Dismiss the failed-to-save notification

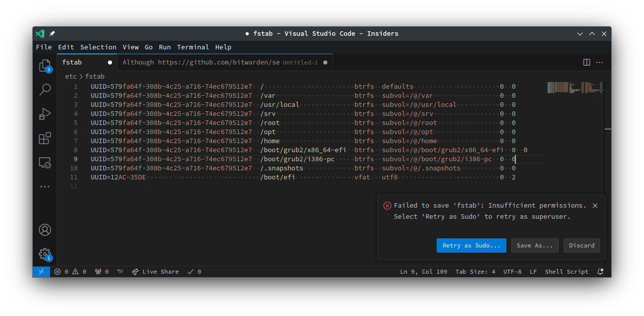coord(595,206)
